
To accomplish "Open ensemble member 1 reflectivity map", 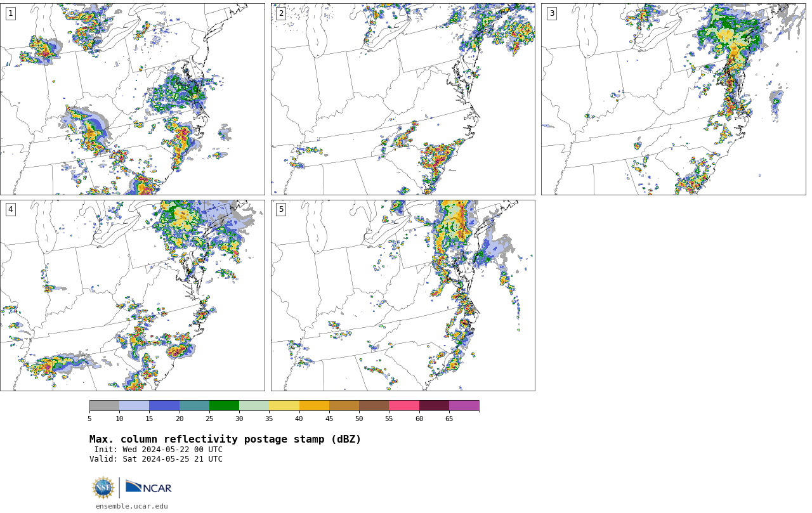I will point(133,99).
